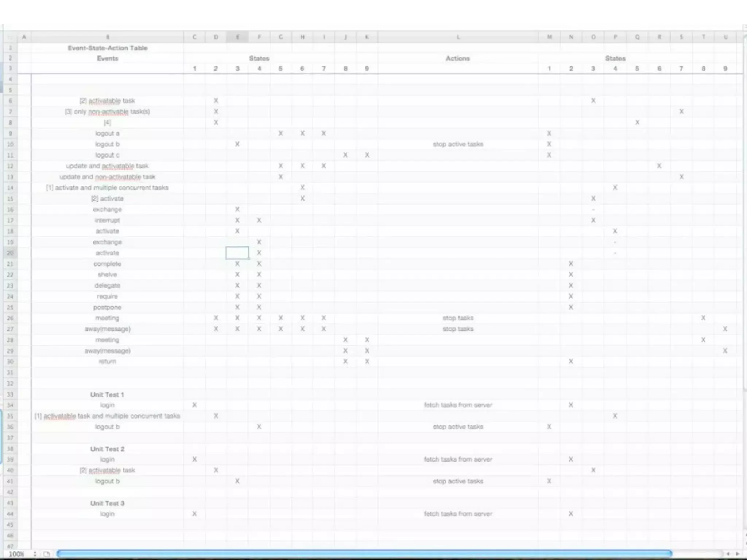Click the 'Events' heading cell
The height and width of the screenshot is (560, 747).
[x=108, y=58]
